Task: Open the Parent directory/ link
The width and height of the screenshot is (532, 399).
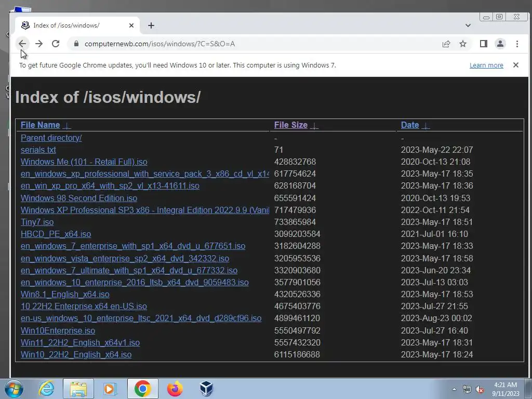Action: point(51,138)
